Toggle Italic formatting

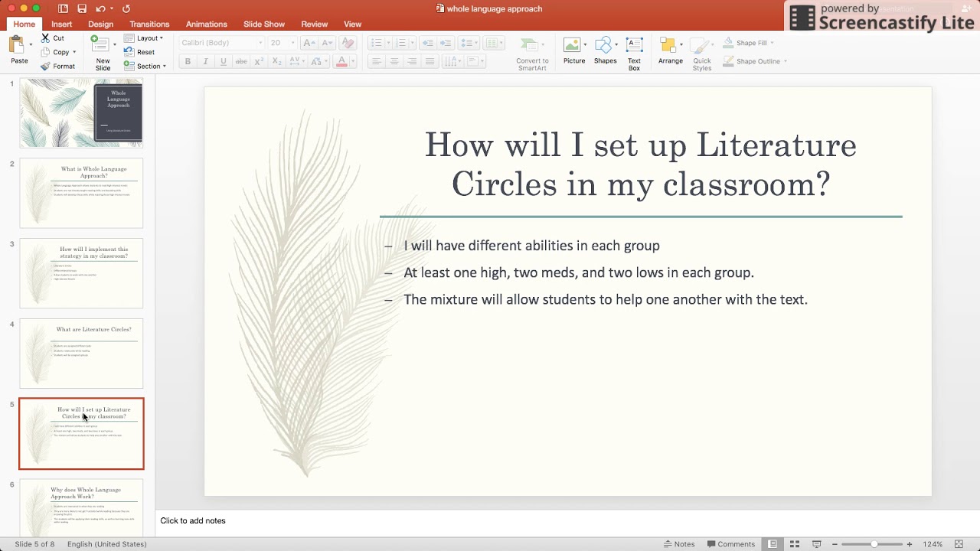[205, 61]
